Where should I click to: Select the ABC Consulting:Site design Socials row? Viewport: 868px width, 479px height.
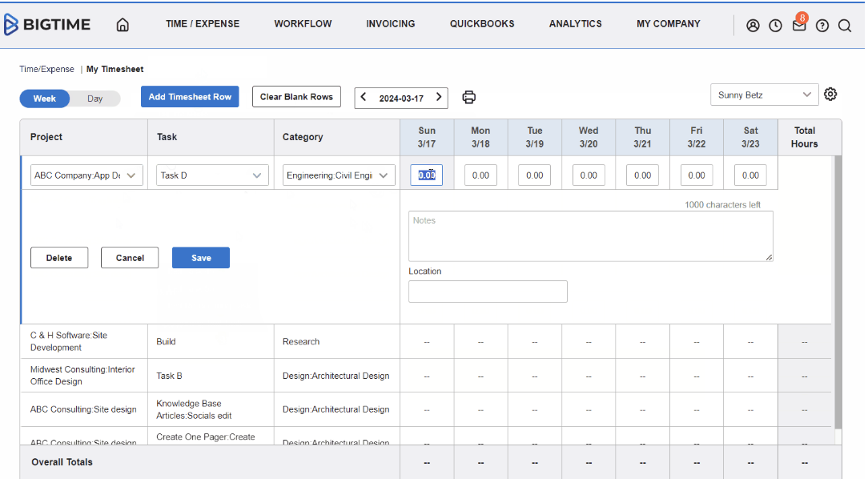coord(426,409)
